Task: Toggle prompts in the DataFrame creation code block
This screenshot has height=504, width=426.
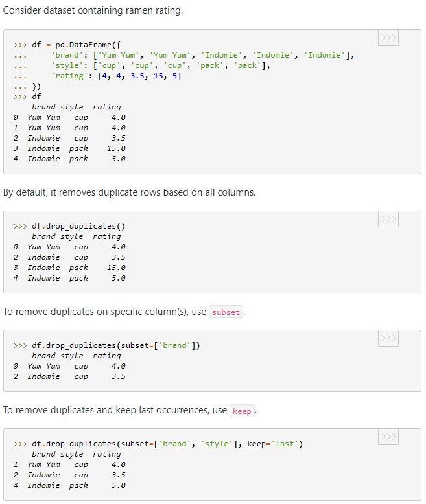Action: click(x=388, y=38)
